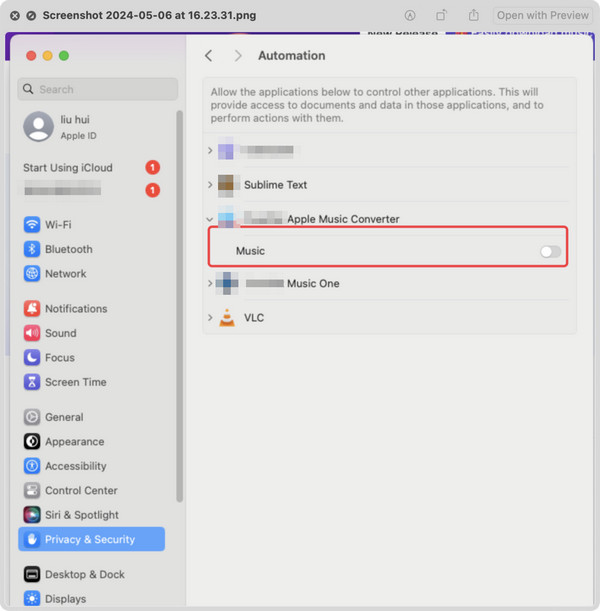Click the search magnifier icon
The image size is (600, 611).
click(28, 89)
